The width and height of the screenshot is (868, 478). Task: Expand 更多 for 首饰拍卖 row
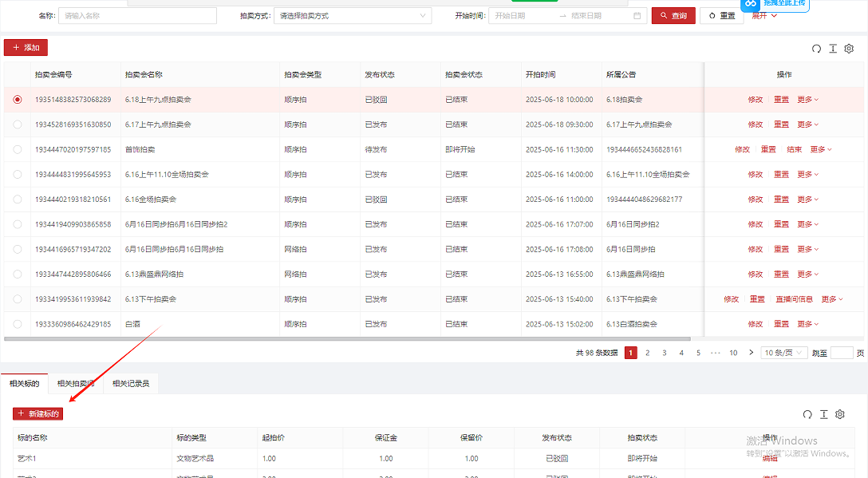point(821,149)
